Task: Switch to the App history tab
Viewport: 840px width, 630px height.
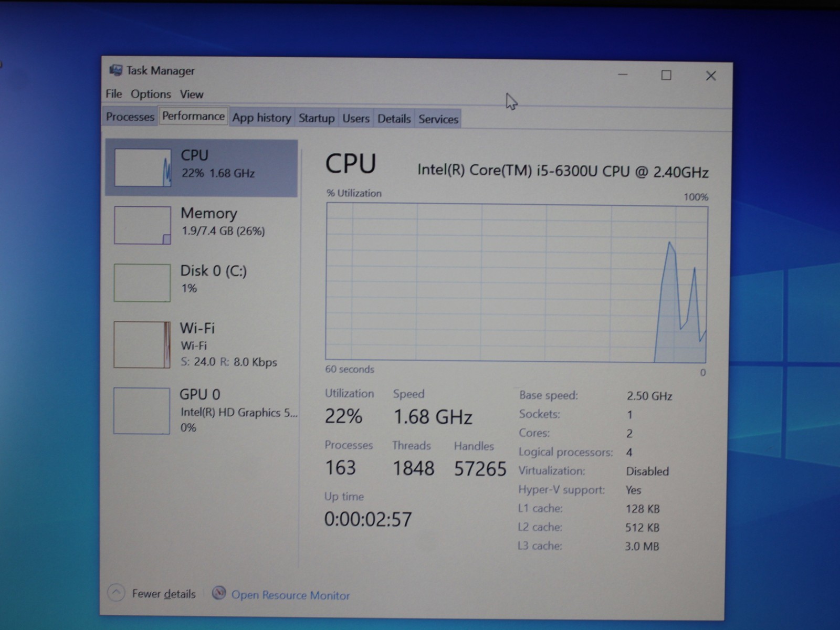Action: (x=261, y=118)
